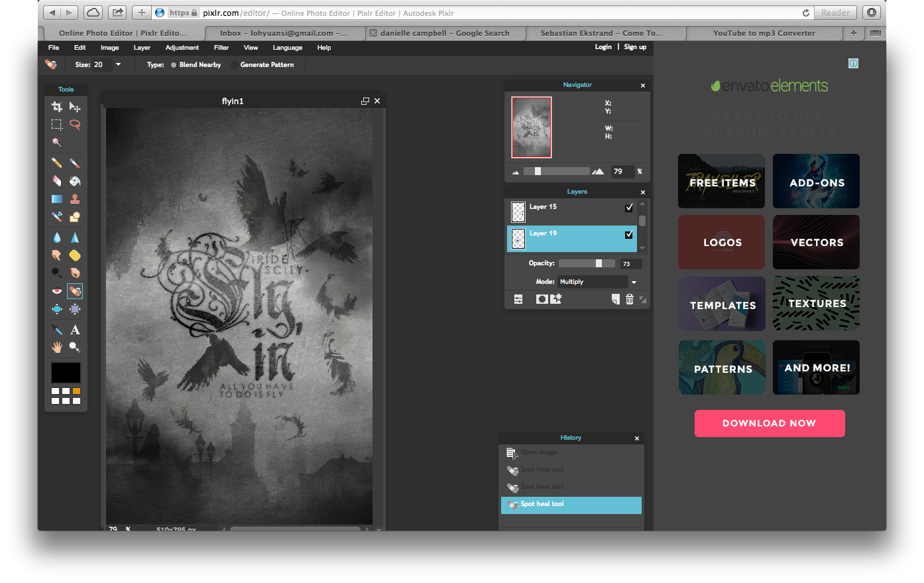Open the Language menu
924x583 pixels.
(x=288, y=48)
